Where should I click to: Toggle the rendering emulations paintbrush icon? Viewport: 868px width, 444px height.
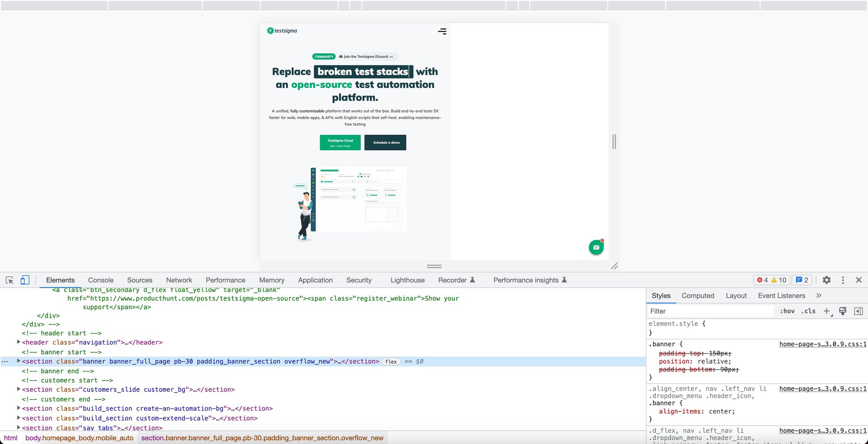[x=843, y=311]
